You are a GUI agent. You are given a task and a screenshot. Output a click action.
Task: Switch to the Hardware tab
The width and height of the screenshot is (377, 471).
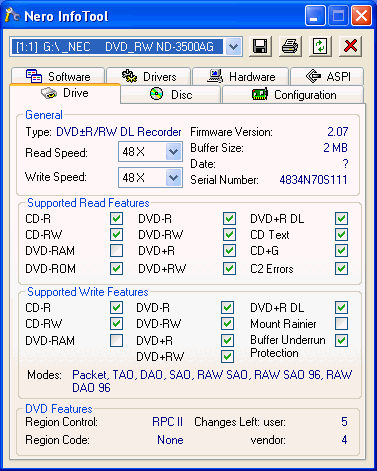point(241,76)
